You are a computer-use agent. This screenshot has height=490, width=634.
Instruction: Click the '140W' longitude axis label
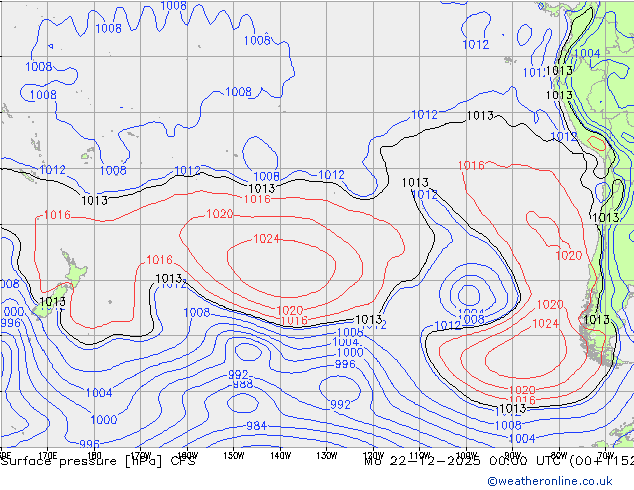coord(280,456)
